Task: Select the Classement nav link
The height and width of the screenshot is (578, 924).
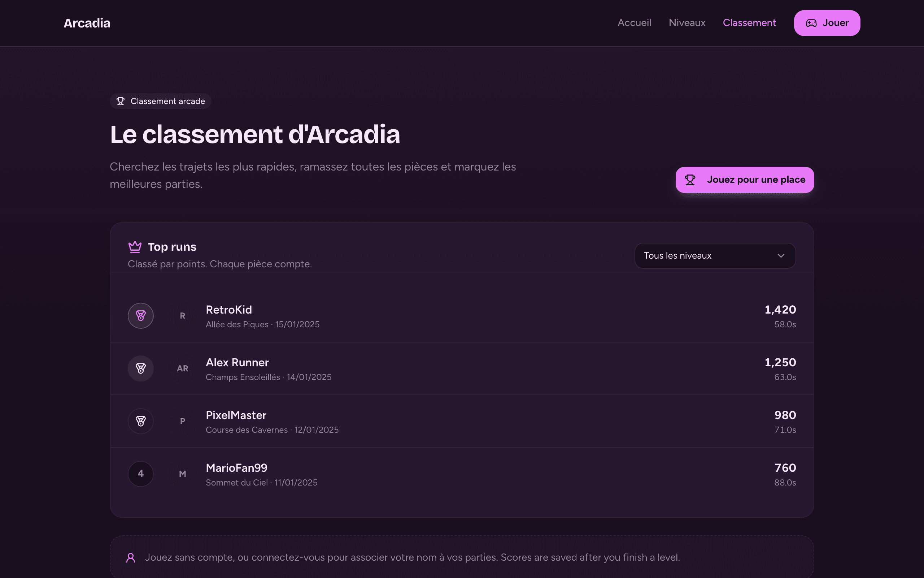Action: tap(749, 23)
